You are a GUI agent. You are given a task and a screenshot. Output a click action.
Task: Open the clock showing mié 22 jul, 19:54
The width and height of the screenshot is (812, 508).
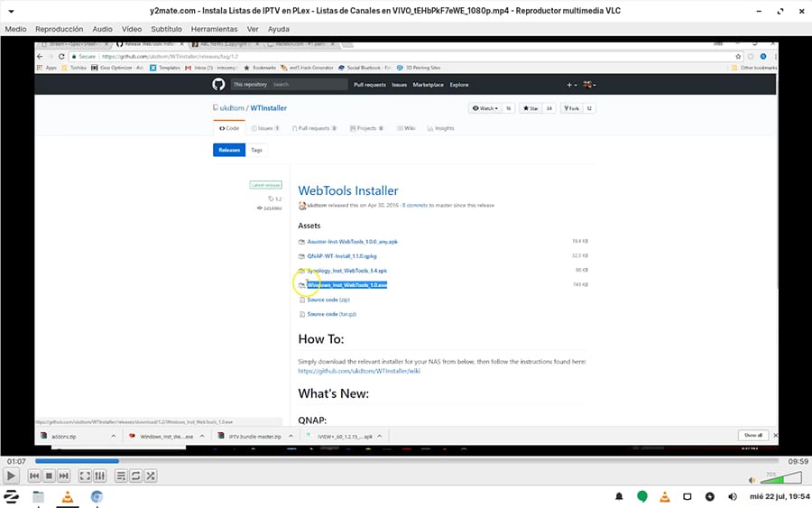(x=780, y=496)
